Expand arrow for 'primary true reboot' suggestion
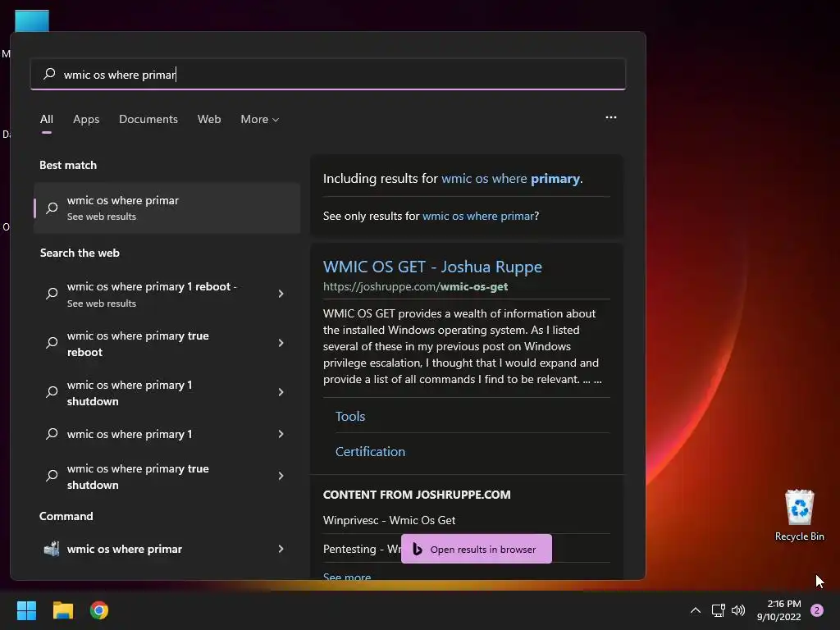Screen dimensions: 840x630 click(x=281, y=343)
